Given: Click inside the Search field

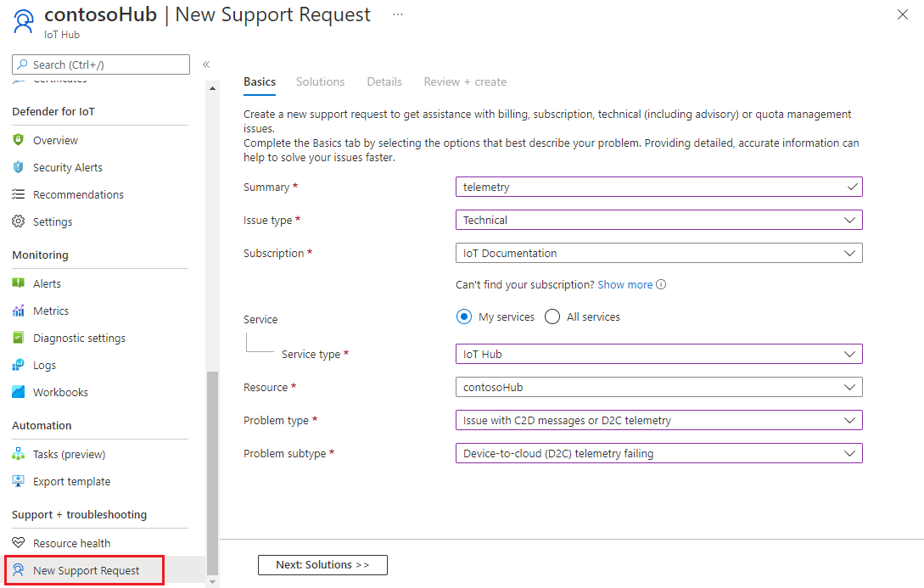Looking at the screenshot, I should pyautogui.click(x=100, y=64).
